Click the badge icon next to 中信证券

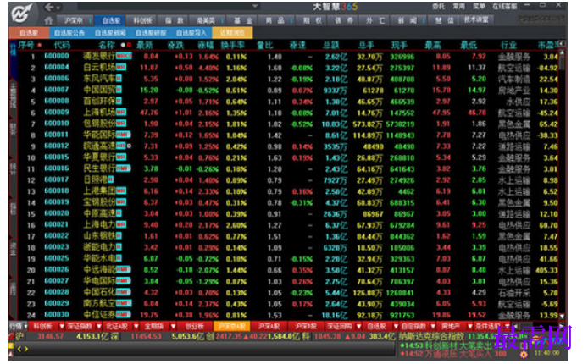pos(124,315)
